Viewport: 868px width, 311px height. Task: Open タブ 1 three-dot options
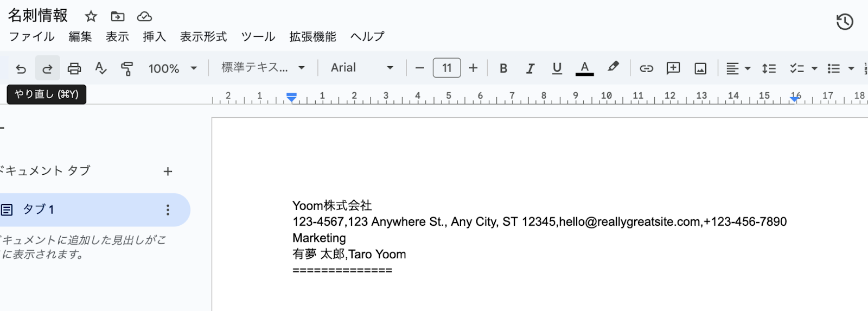[168, 210]
